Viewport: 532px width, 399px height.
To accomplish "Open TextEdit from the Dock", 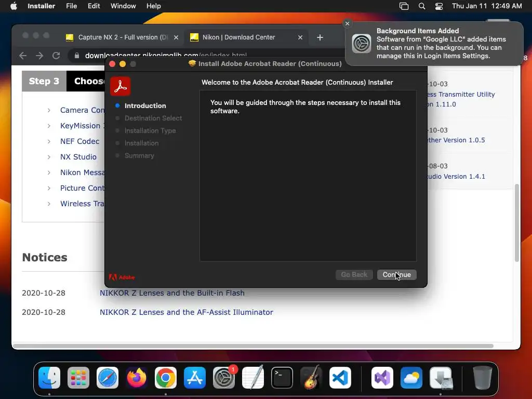I will 253,378.
